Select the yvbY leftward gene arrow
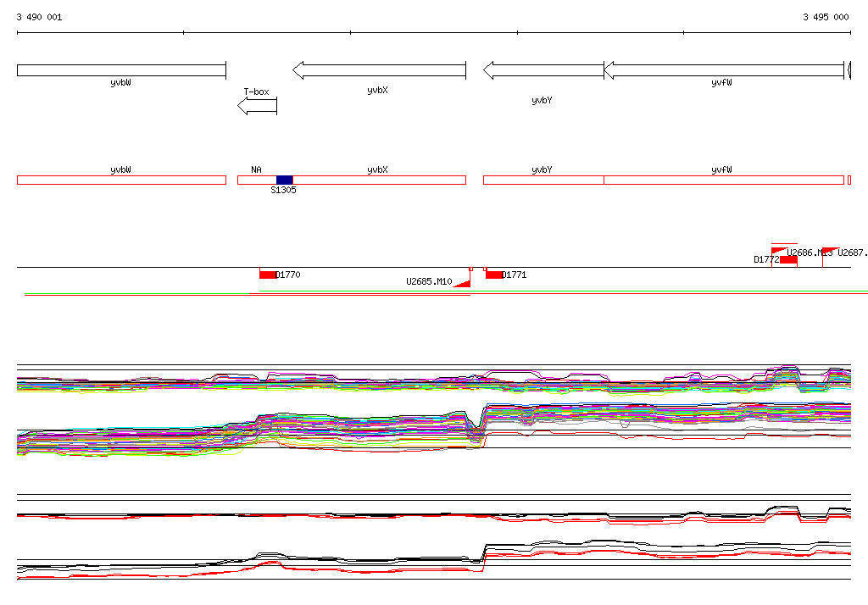 [543, 70]
